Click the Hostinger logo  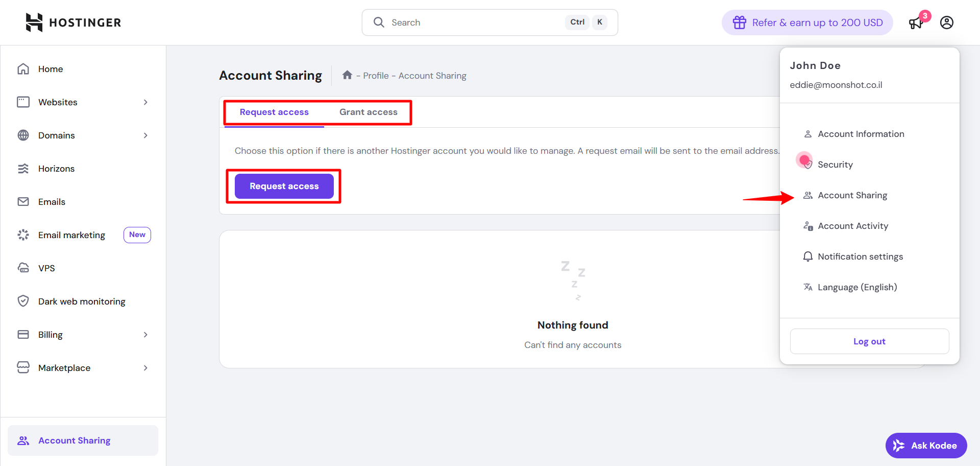coord(72,22)
